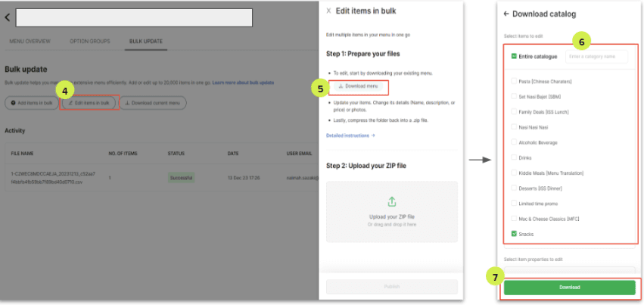Viewport: 644px width, 305px height.
Task: Open Edit items in bulk
Action: [89, 103]
